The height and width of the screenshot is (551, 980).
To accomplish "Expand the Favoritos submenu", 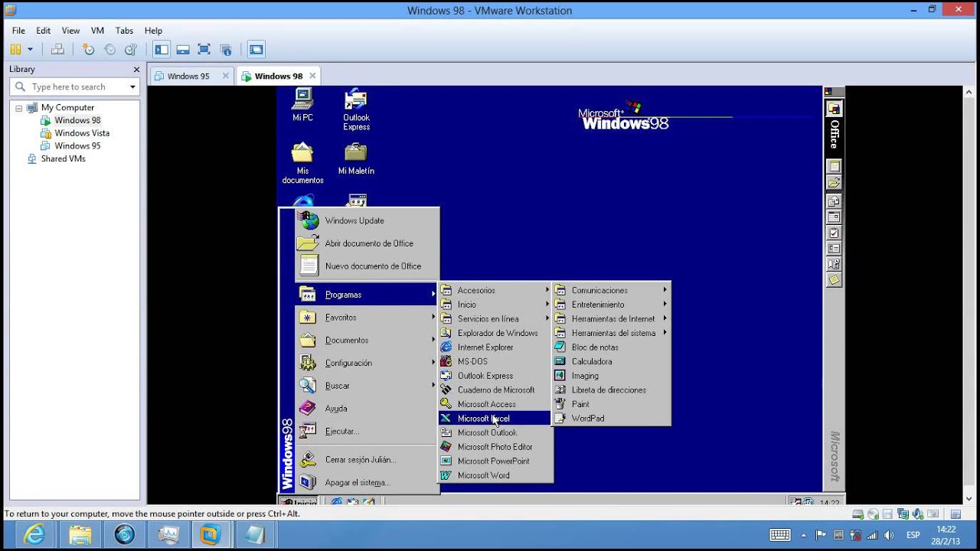I will point(367,318).
